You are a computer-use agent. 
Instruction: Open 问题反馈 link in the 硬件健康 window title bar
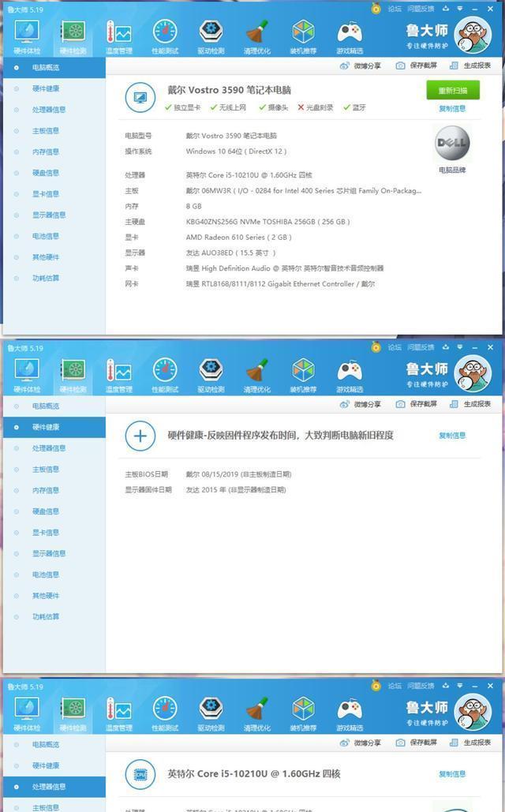point(421,347)
